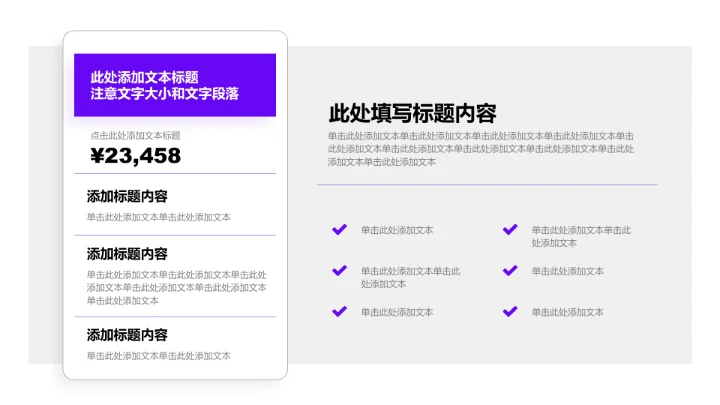Click the two-line text beside the top-right checkmark
This screenshot has height=405, width=720.
(581, 236)
